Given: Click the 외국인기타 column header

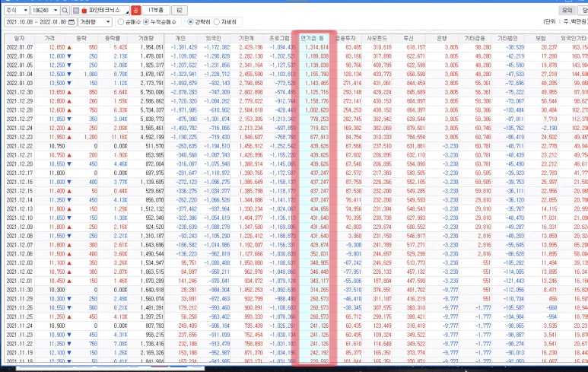Looking at the screenshot, I should [x=573, y=38].
